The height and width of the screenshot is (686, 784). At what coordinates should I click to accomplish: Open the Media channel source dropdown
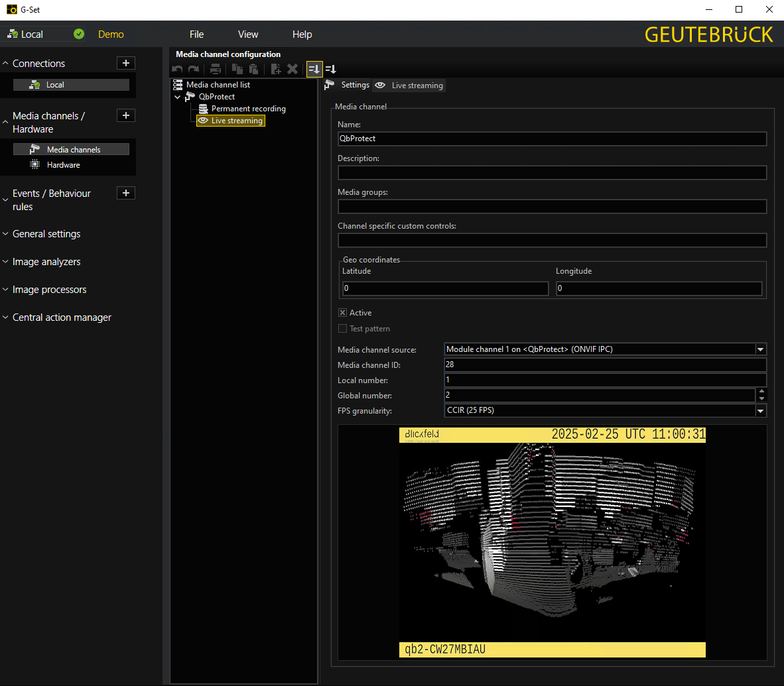coord(761,349)
